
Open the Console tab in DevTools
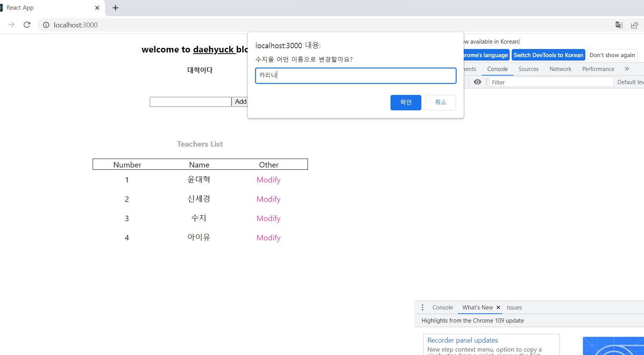coord(497,69)
